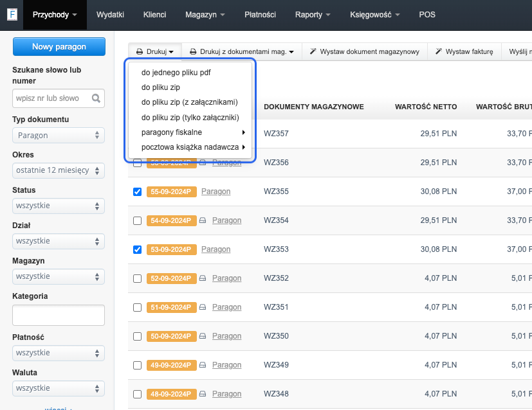Go to the Płatności section

(260, 15)
